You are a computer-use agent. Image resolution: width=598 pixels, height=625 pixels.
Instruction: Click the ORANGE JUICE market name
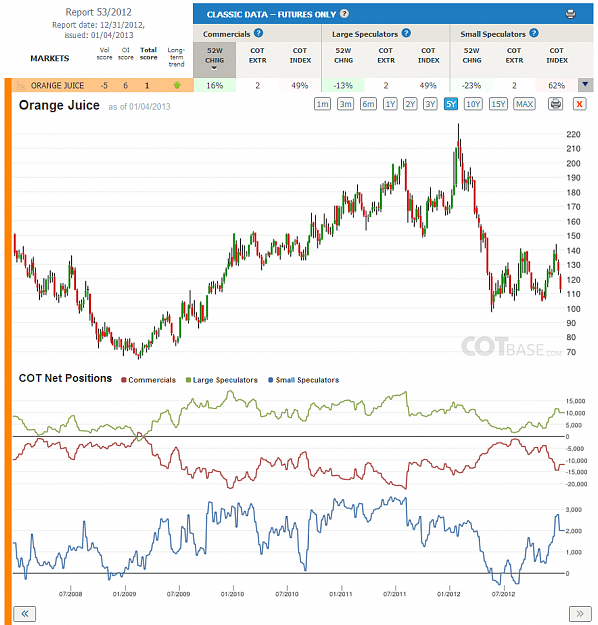[x=57, y=86]
